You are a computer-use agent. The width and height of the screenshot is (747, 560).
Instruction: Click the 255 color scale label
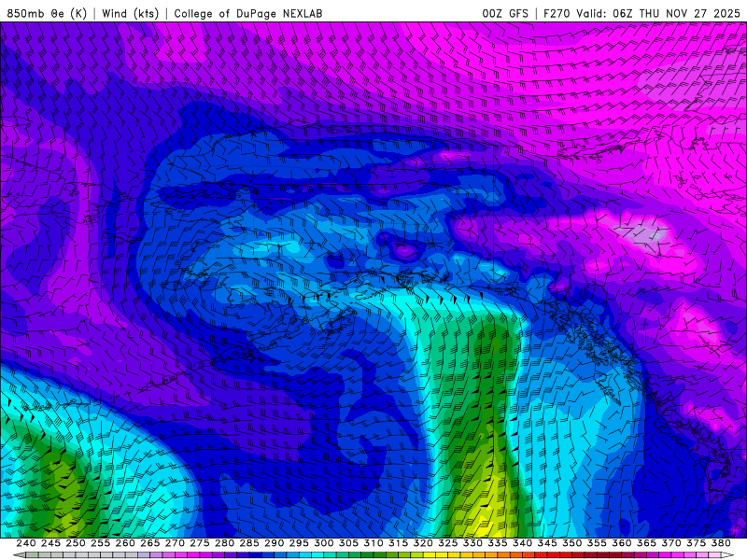(x=100, y=543)
